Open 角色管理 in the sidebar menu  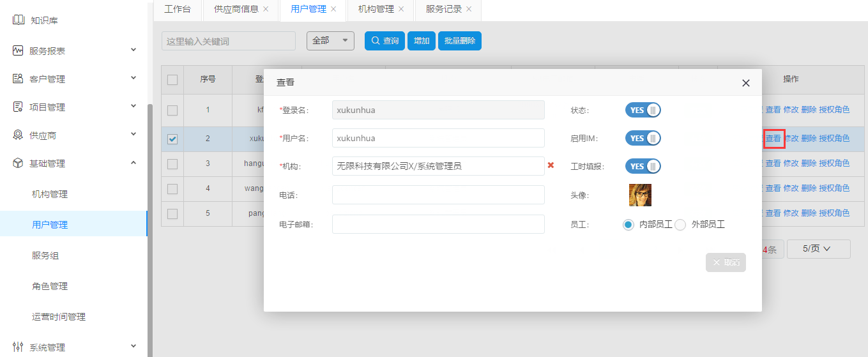pyautogui.click(x=50, y=286)
